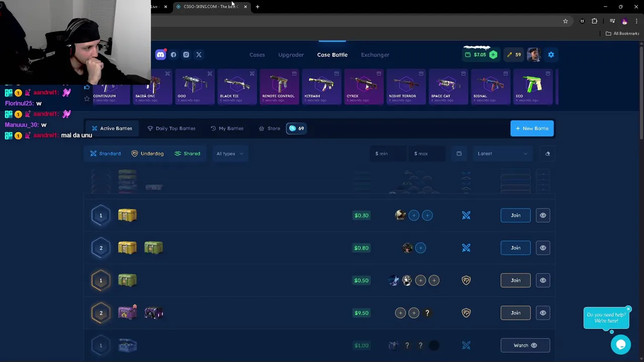Toggle the Standard battle filter

tap(105, 153)
